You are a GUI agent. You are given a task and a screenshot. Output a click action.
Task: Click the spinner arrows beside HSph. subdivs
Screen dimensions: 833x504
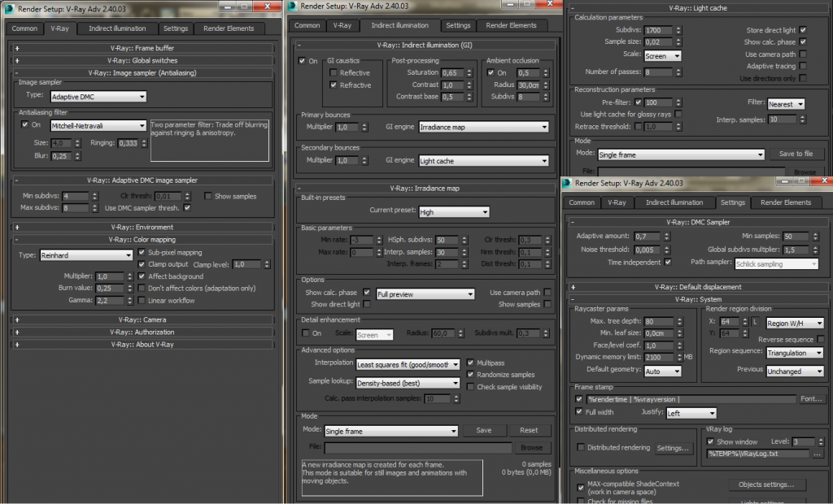tap(464, 240)
